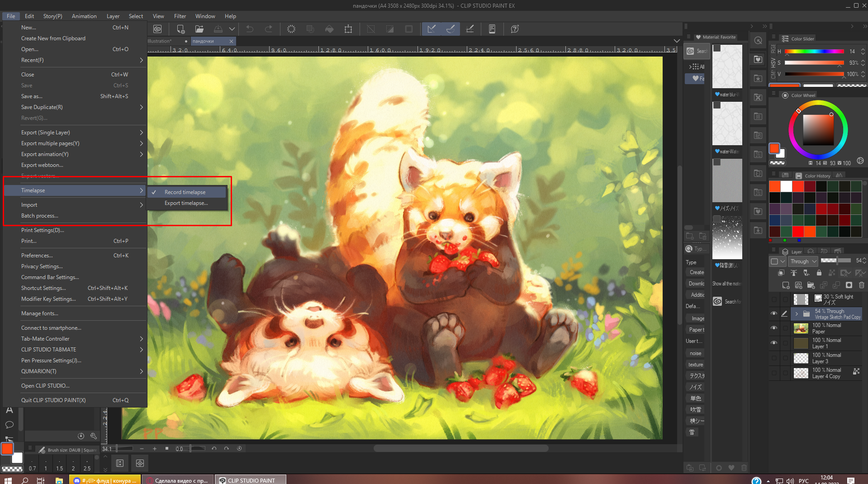Screen dimensions: 868x484
Task: Expand QUMARION(T) submenu
Action: coord(75,371)
